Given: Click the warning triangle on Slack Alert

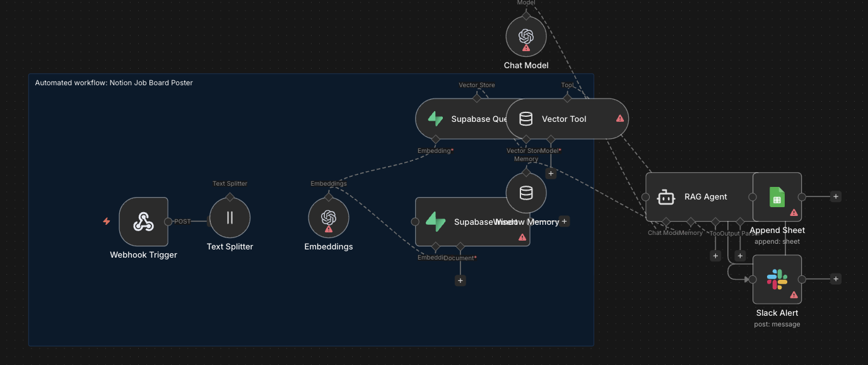Looking at the screenshot, I should tap(794, 295).
